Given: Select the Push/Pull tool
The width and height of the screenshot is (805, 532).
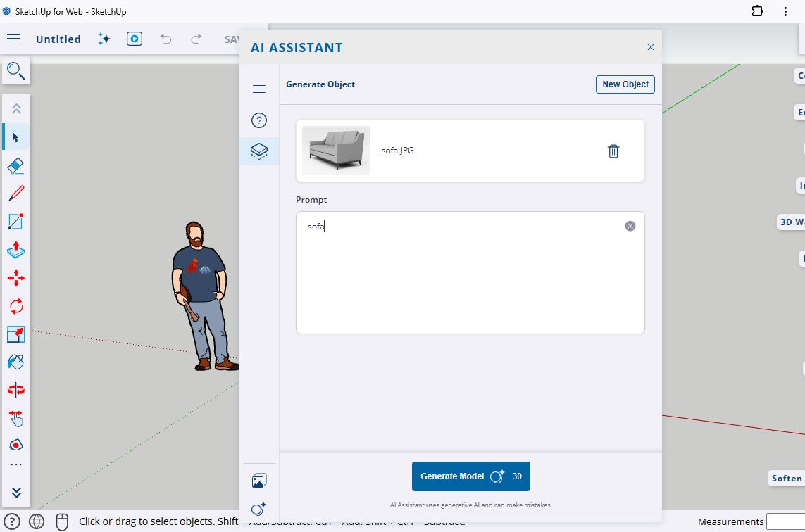Looking at the screenshot, I should [x=16, y=250].
